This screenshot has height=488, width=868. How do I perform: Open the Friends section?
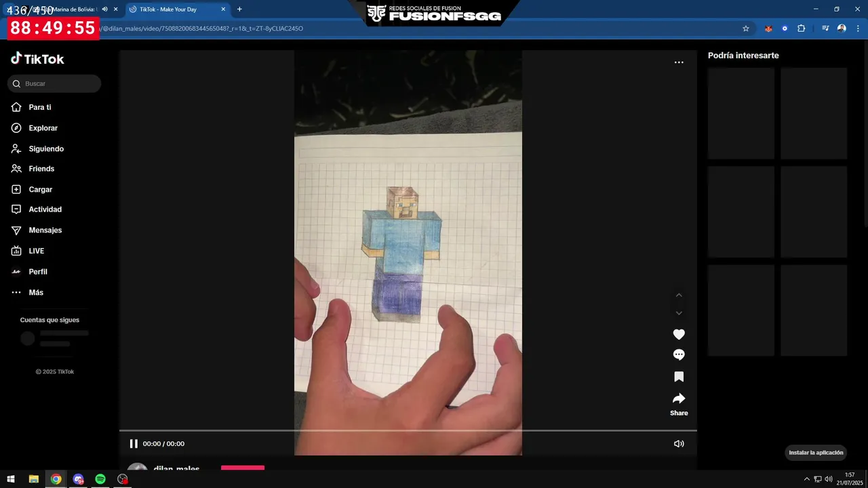pyautogui.click(x=41, y=169)
